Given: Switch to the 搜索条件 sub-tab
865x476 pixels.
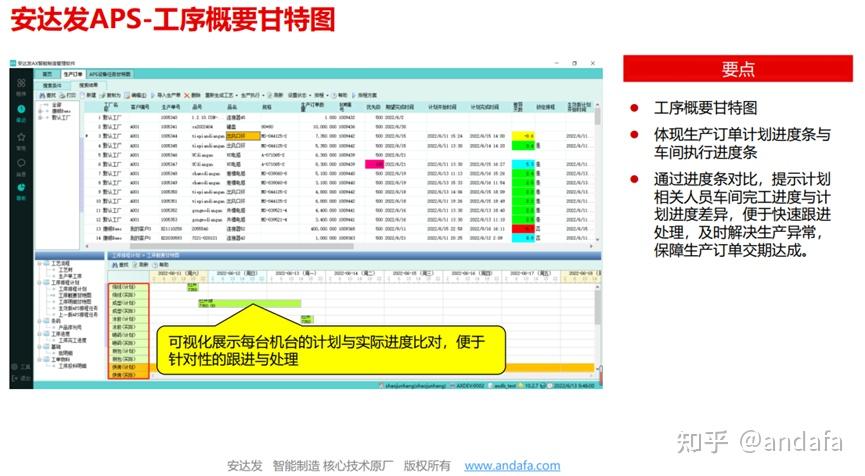Looking at the screenshot, I should (52, 85).
